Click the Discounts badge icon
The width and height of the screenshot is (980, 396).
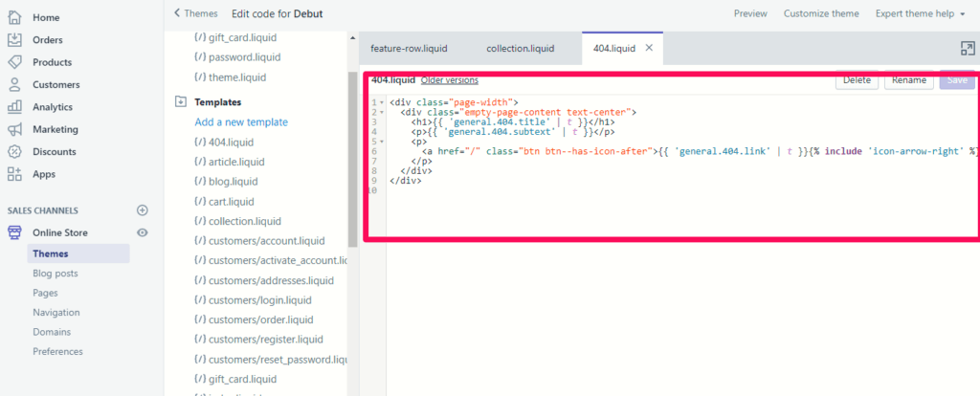tap(14, 152)
